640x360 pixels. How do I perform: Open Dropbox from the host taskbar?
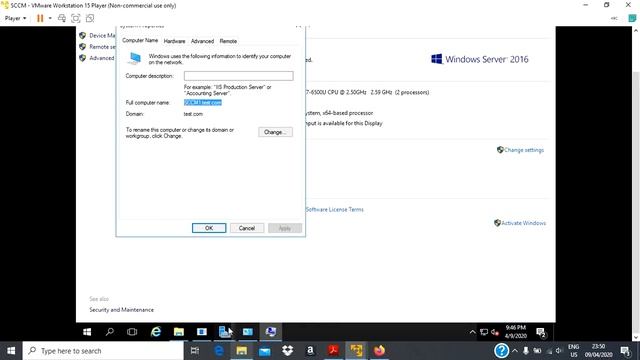click(x=287, y=351)
